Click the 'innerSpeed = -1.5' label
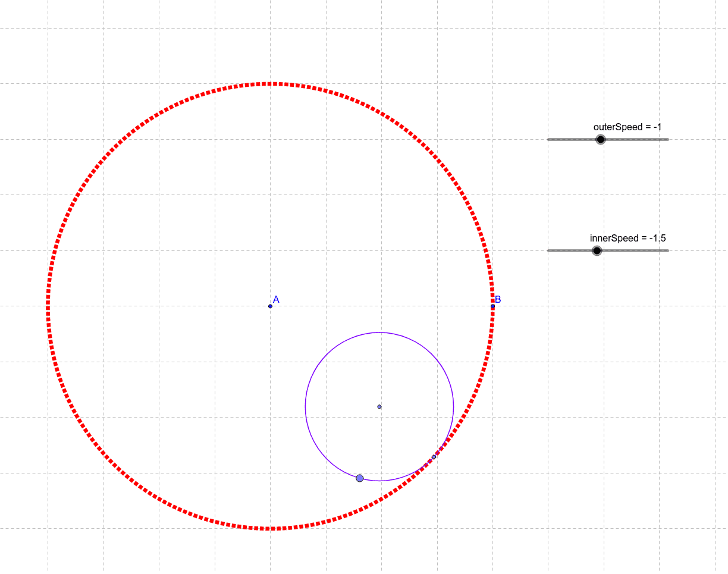The image size is (728, 574). 627,238
